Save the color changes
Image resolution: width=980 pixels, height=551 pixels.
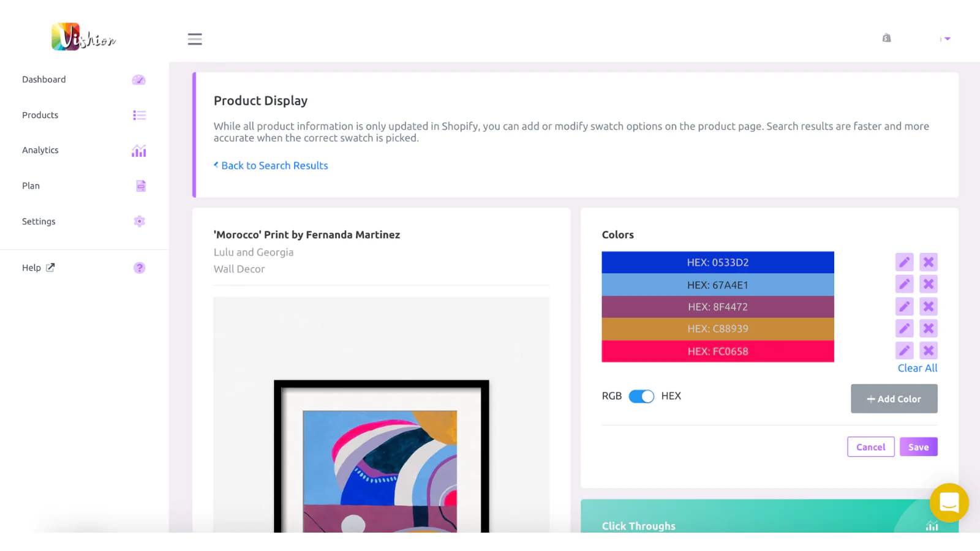(x=918, y=447)
